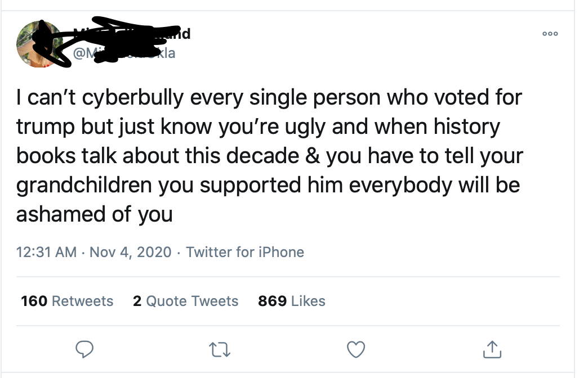This screenshot has height=378, width=588.
Task: Open the author's profile picture
Action: (x=40, y=44)
